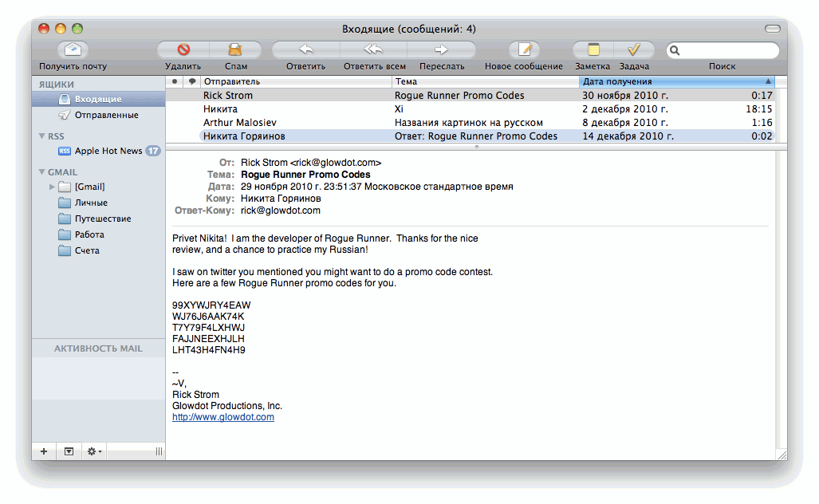
Task: Click the АКТИВНОСТЬ MAIL panel header
Action: [x=98, y=348]
